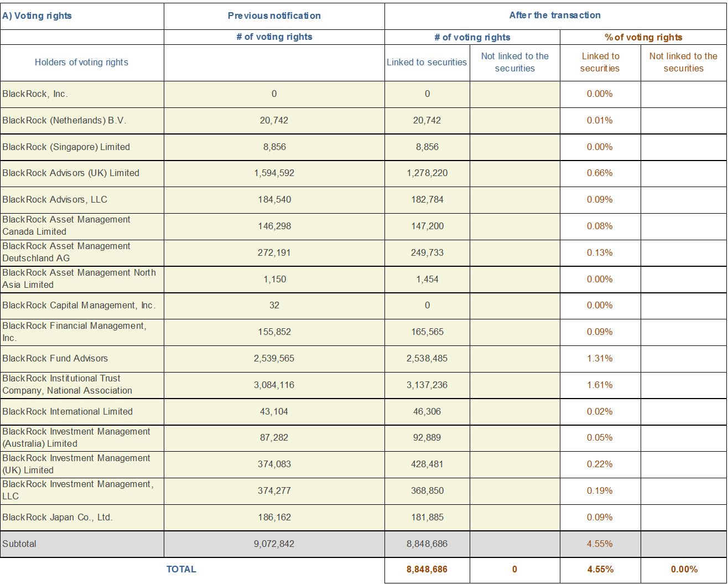Select the 1.61% percentage cell
This screenshot has width=728, height=584.
tap(600, 385)
